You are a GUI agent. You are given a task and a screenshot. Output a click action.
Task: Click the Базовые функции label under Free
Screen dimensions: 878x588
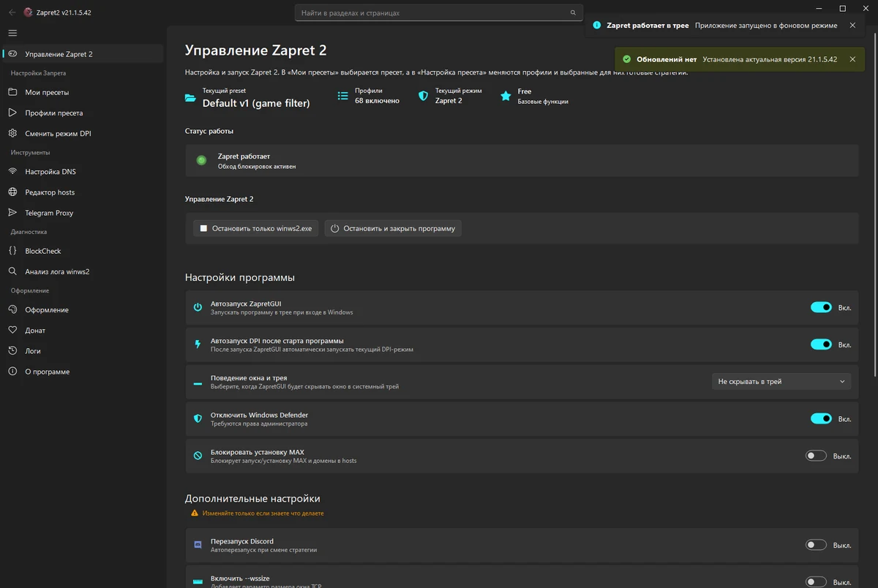(543, 102)
